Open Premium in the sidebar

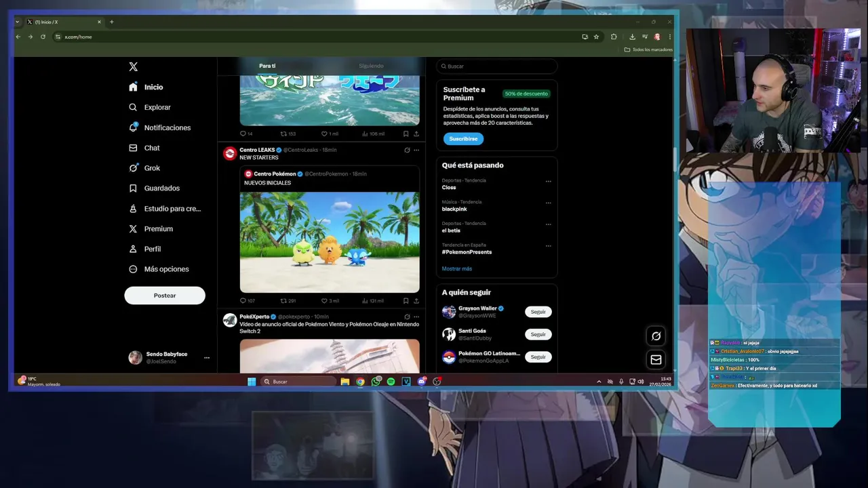coord(151,228)
